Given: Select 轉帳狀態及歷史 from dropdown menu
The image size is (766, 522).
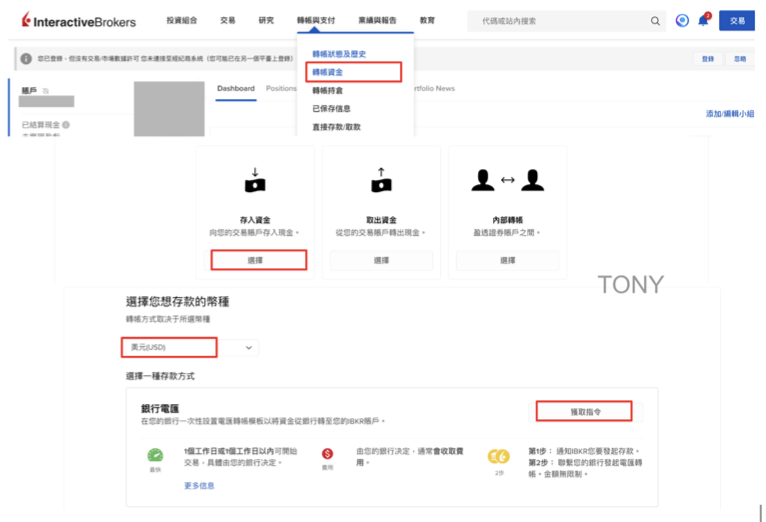Looking at the screenshot, I should click(x=339, y=54).
